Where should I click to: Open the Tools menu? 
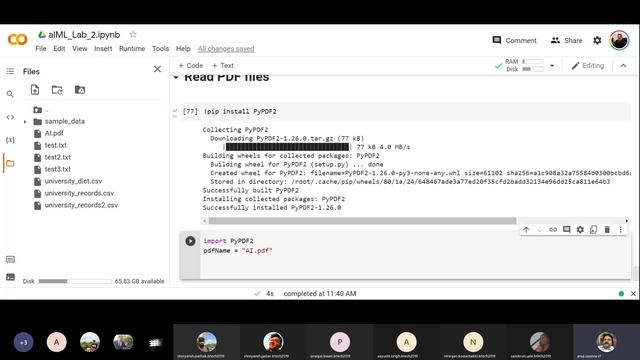[x=160, y=49]
